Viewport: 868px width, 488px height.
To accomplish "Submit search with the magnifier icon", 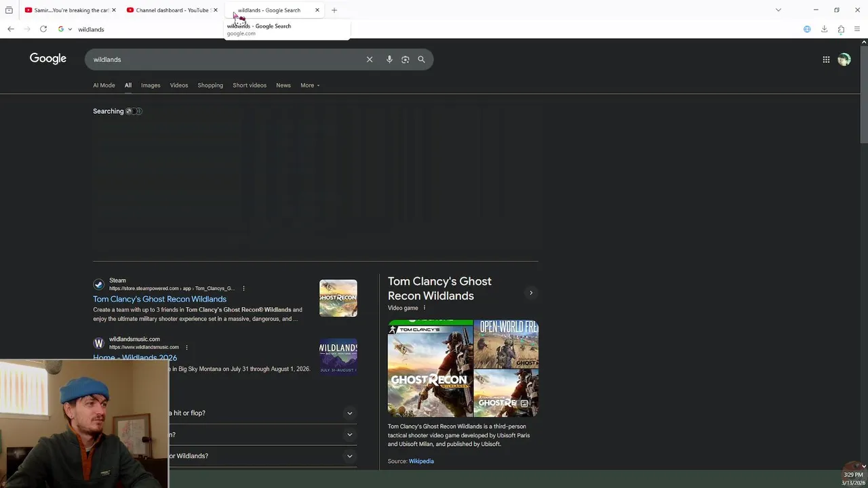I will pyautogui.click(x=421, y=60).
